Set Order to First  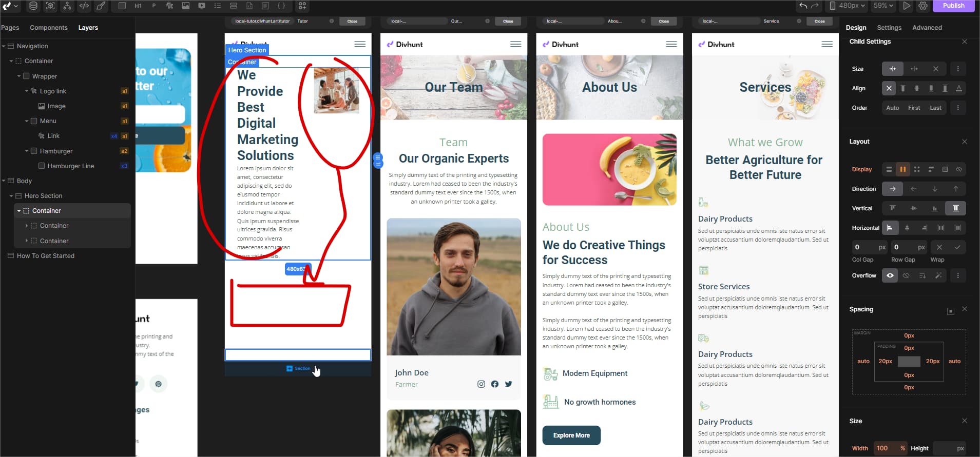(x=914, y=108)
